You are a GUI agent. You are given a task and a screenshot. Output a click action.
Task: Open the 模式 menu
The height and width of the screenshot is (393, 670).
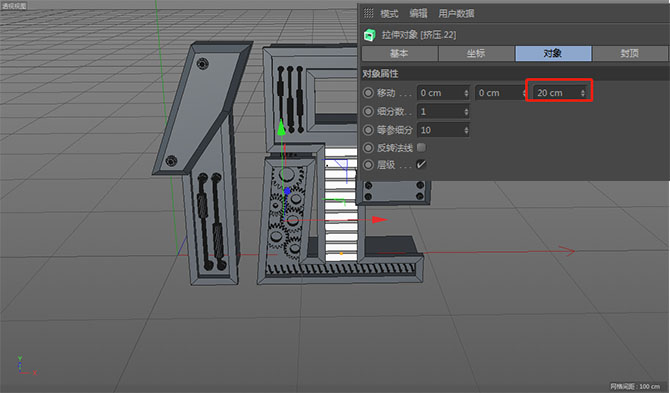click(x=389, y=14)
